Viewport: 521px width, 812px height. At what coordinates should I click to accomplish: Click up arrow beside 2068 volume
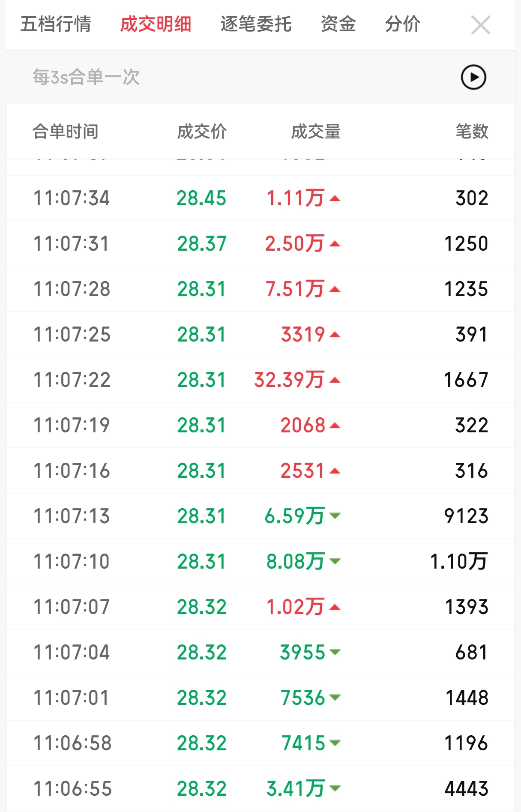click(x=335, y=425)
